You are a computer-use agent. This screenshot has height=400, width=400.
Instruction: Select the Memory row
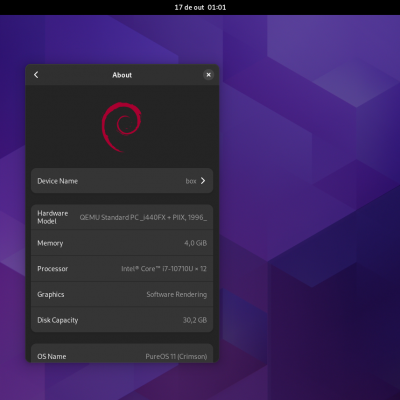(x=122, y=243)
